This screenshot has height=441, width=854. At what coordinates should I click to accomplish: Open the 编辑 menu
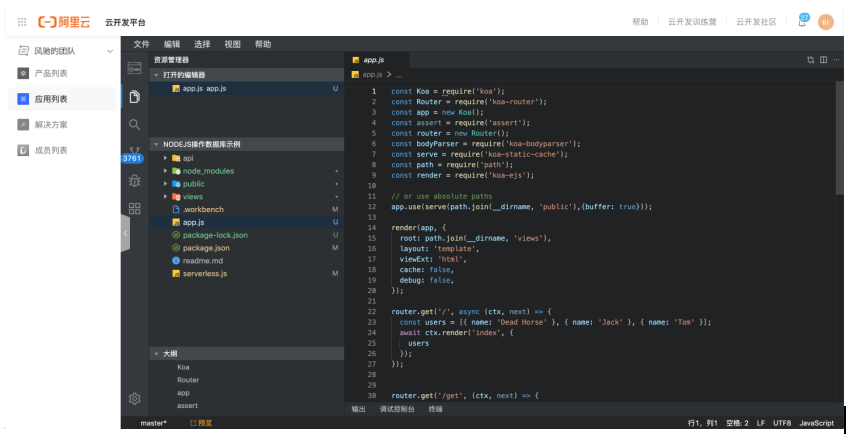click(172, 44)
